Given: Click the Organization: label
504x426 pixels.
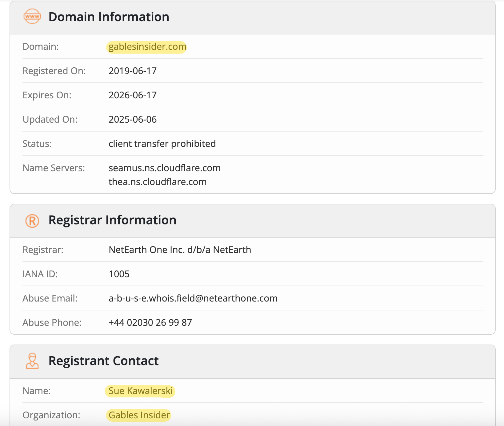Looking at the screenshot, I should pos(51,415).
